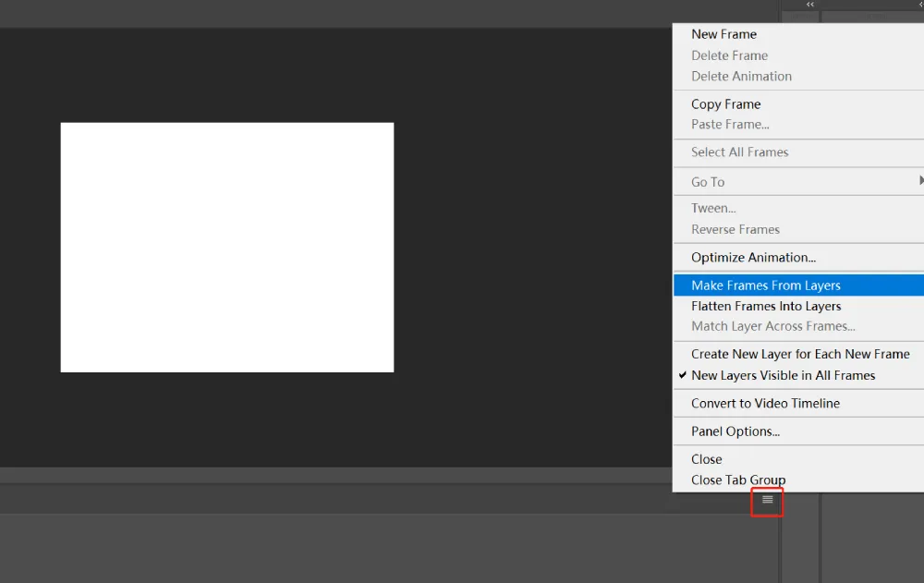
Task: Choose Make Frames From Layers
Action: coord(766,285)
